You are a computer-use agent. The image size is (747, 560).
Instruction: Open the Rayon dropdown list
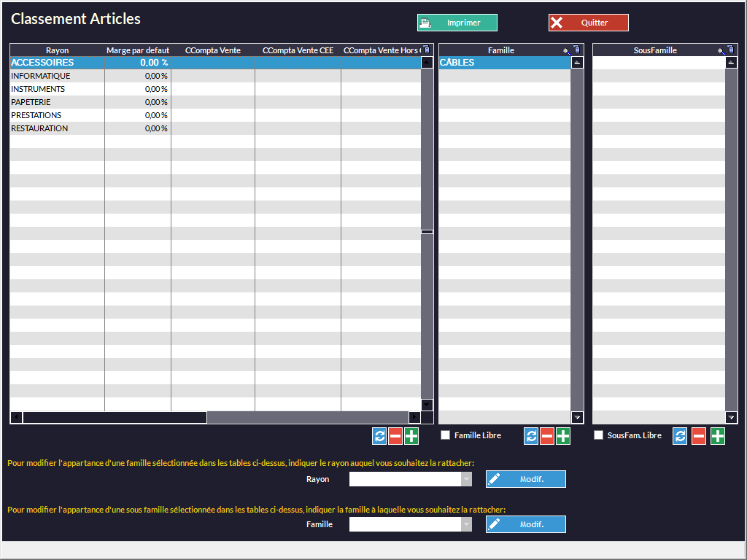[466, 479]
